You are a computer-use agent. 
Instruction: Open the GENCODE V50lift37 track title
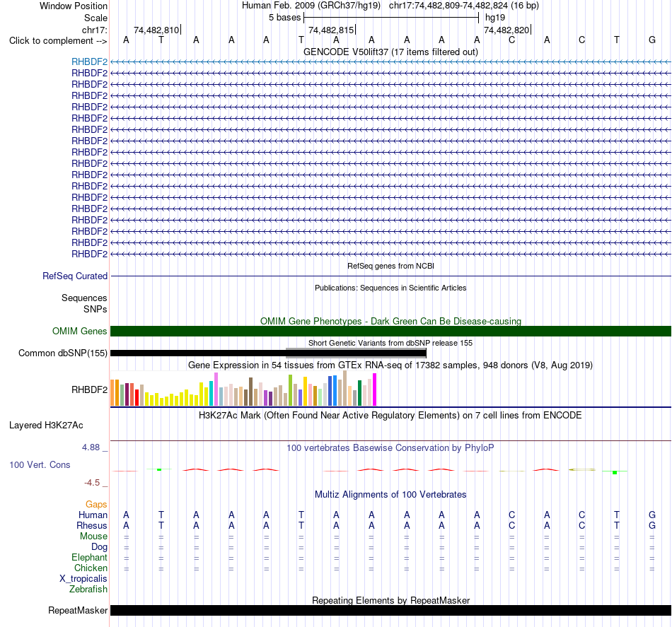[390, 52]
